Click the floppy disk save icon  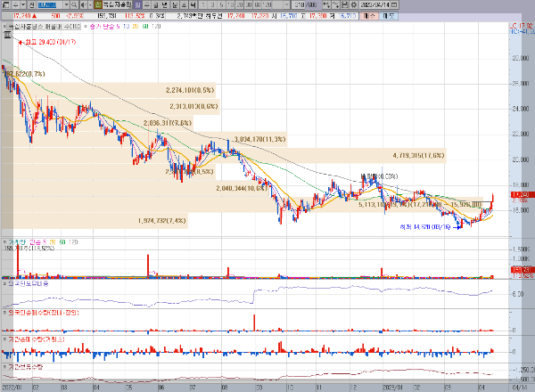[x=344, y=4]
